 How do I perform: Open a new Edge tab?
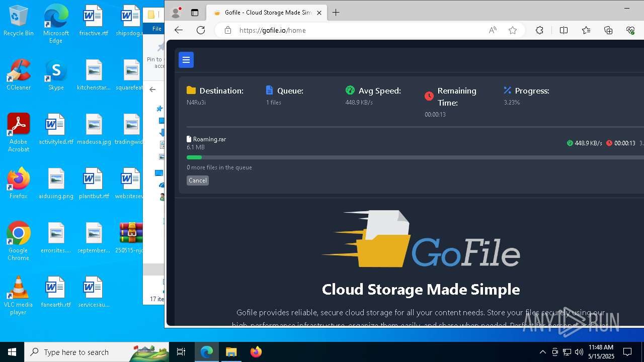[336, 13]
